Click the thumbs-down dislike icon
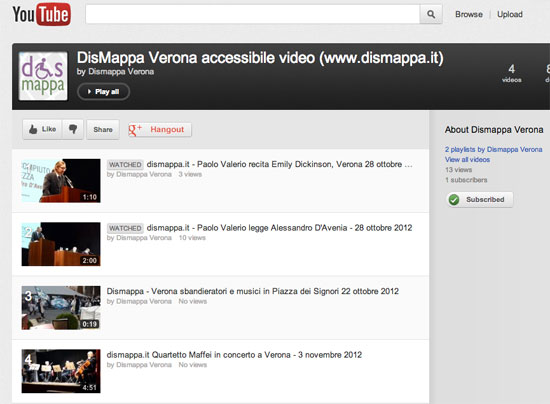 73,129
